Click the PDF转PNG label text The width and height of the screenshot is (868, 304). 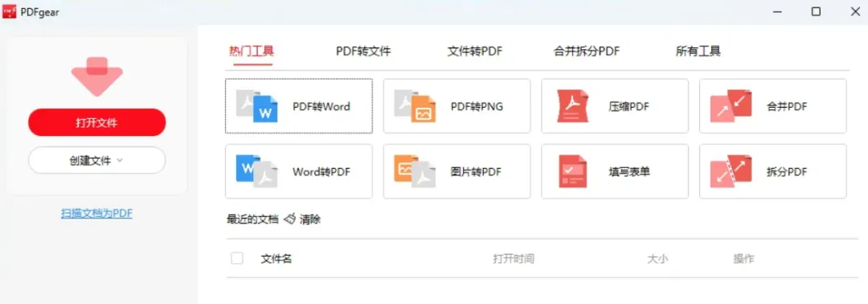pyautogui.click(x=477, y=106)
